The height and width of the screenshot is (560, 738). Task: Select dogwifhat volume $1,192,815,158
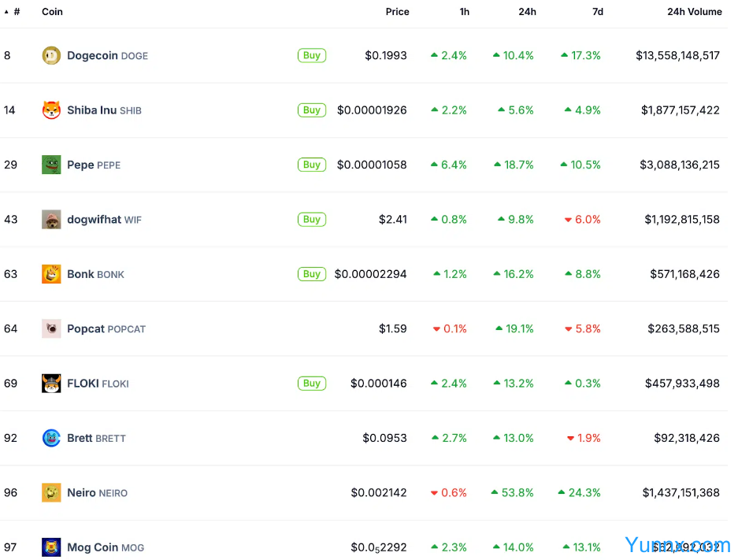point(682,219)
